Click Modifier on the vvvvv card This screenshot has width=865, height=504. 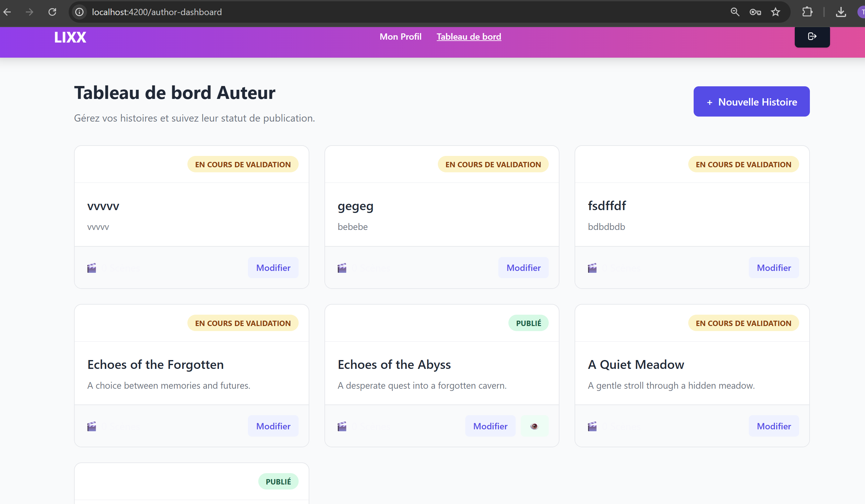point(273,267)
